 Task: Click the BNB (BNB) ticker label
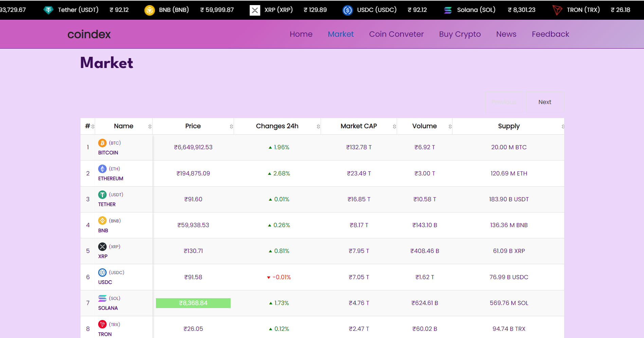[x=174, y=10]
